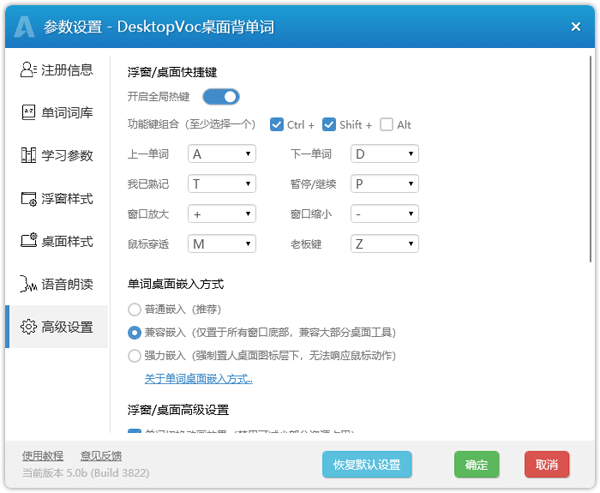This screenshot has height=493, width=600.
Task: Click the advanced settings gear icon
Action: [29, 327]
